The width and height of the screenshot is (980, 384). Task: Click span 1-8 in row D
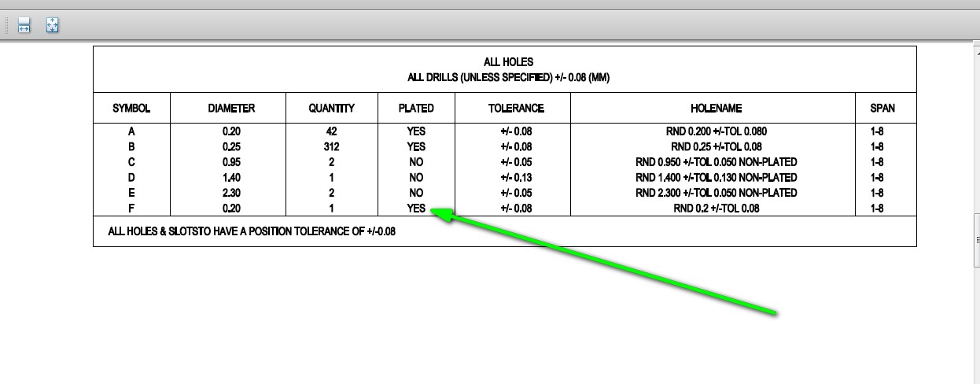coord(877,177)
